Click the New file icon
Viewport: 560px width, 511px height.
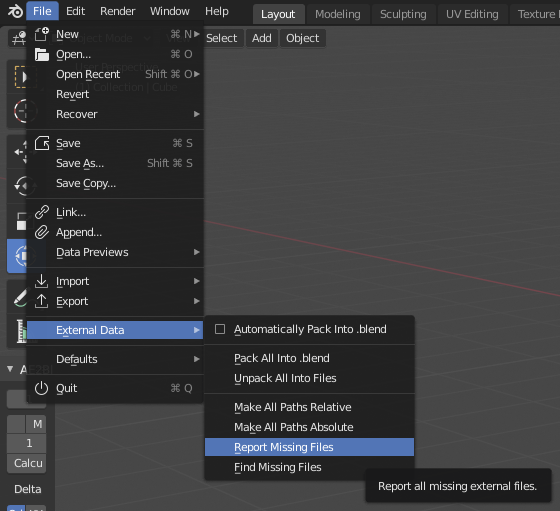coord(41,34)
